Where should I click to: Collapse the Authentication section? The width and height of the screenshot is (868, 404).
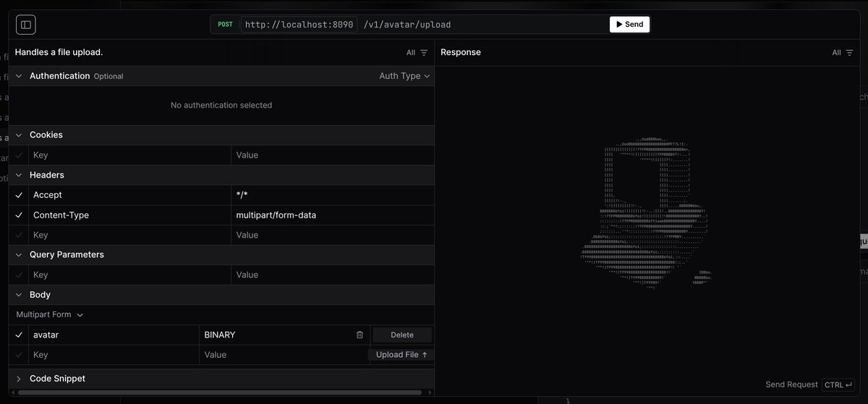(x=19, y=76)
